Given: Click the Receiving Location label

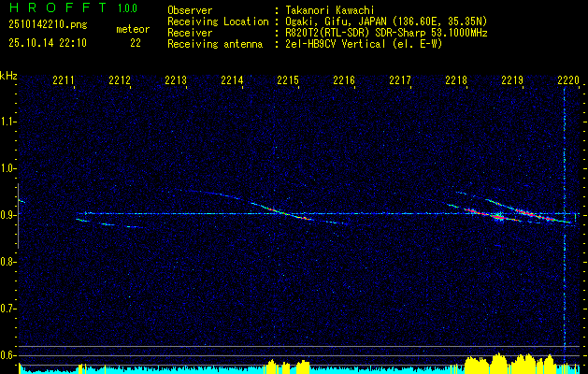Looking at the screenshot, I should coord(218,22).
